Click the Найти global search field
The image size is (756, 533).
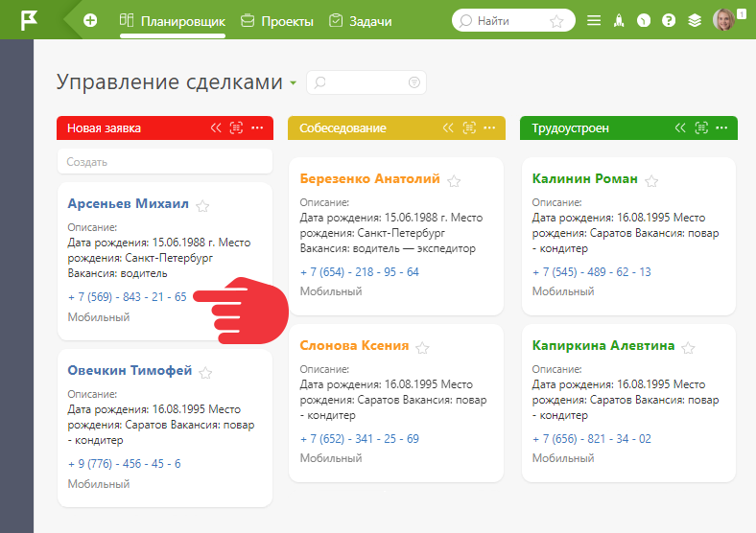513,21
